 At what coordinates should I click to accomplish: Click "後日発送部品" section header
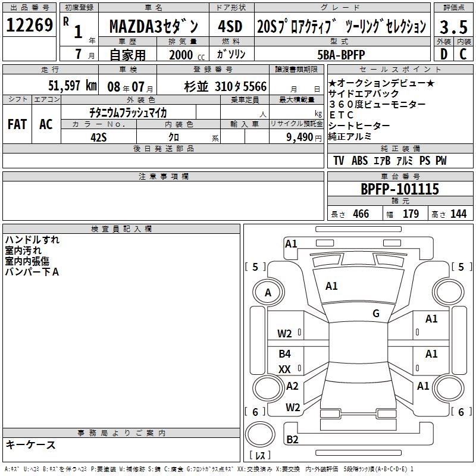(x=163, y=148)
